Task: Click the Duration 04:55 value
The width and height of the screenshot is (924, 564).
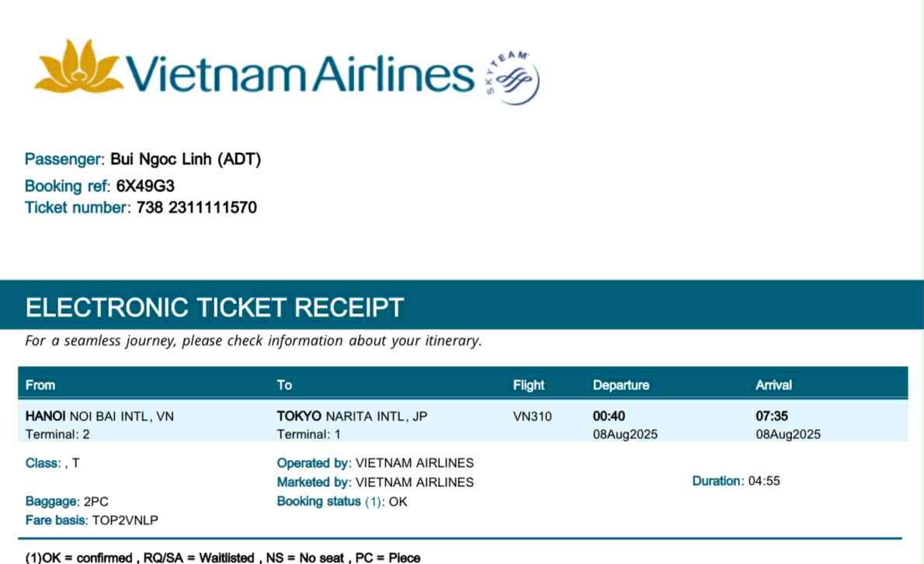Action: tap(763, 481)
